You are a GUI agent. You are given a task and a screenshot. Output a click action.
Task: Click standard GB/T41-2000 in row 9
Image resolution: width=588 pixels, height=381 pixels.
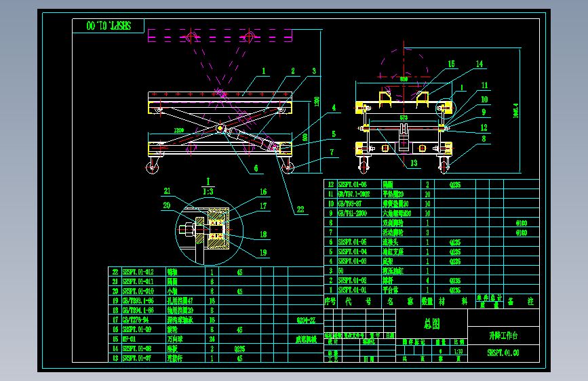click(353, 214)
